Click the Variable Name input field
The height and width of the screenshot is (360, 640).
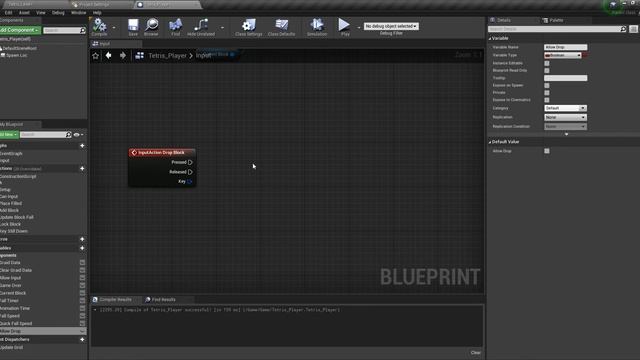click(565, 47)
